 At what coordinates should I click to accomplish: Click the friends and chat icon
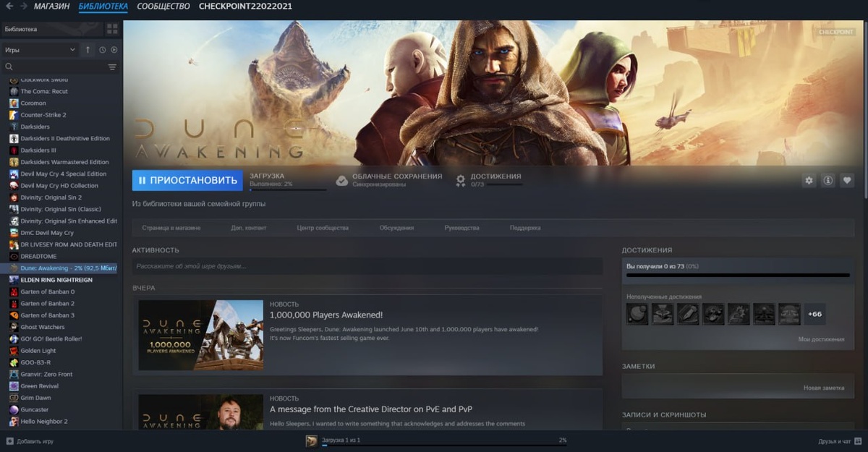tap(857, 440)
